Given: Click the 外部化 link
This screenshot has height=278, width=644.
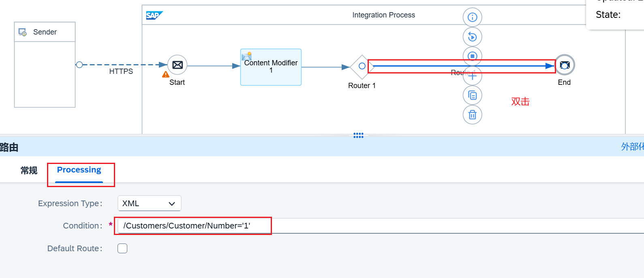Looking at the screenshot, I should (x=632, y=147).
